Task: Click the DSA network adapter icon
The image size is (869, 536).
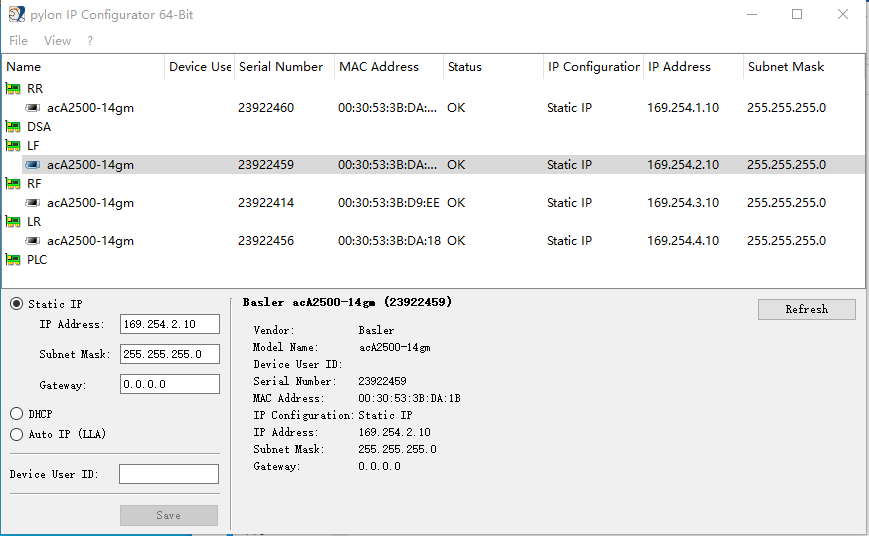Action: [13, 127]
